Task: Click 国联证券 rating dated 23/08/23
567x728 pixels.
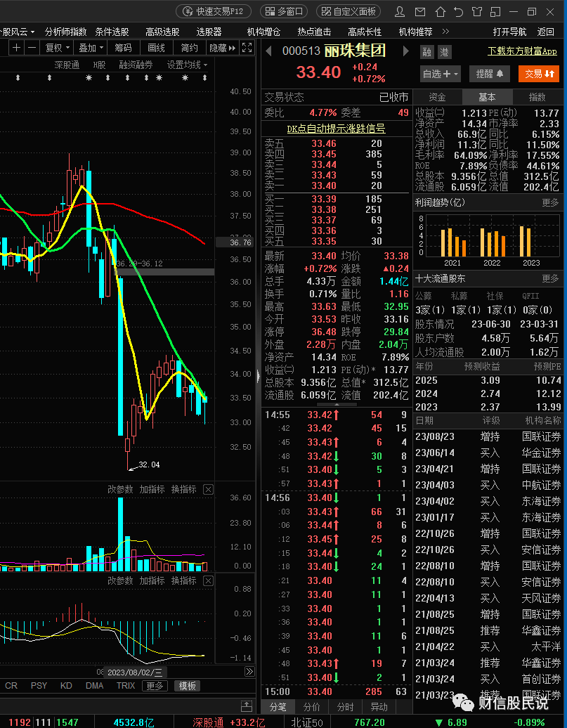Action: [x=488, y=436]
